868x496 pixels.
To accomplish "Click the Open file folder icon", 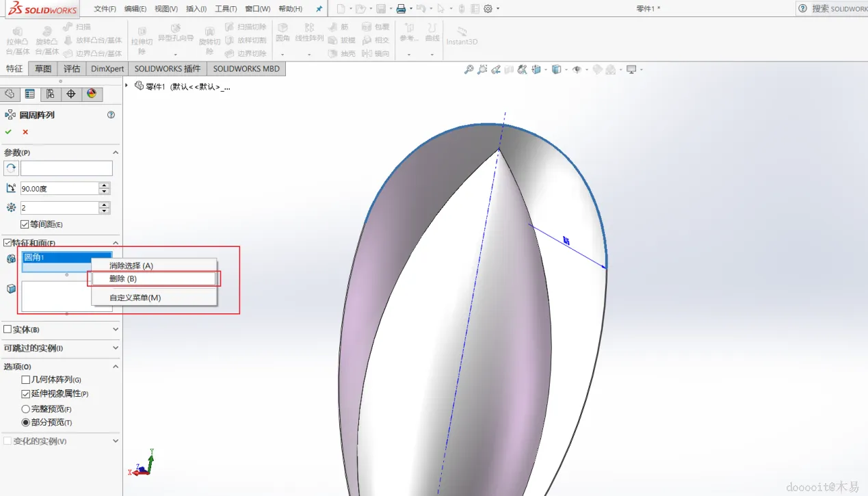I will click(x=360, y=9).
